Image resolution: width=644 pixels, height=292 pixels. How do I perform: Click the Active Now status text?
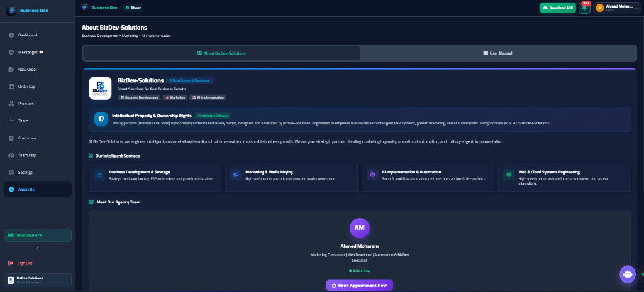tap(362, 271)
